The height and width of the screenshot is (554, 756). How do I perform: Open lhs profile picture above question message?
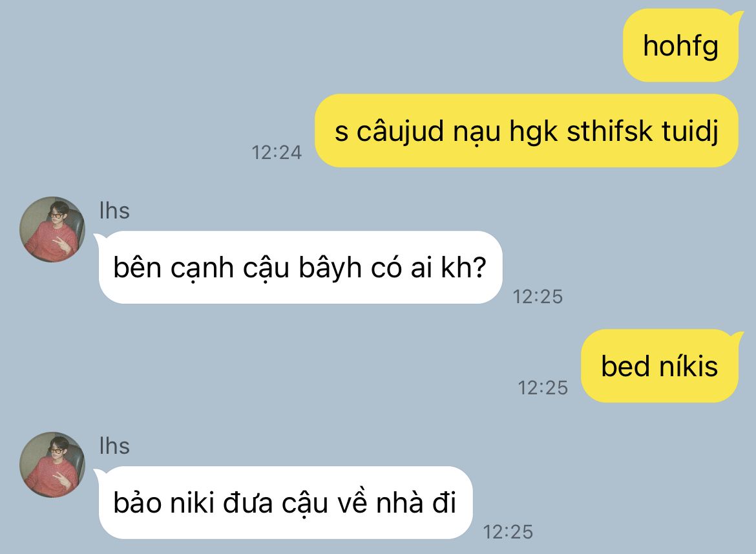[x=52, y=229]
